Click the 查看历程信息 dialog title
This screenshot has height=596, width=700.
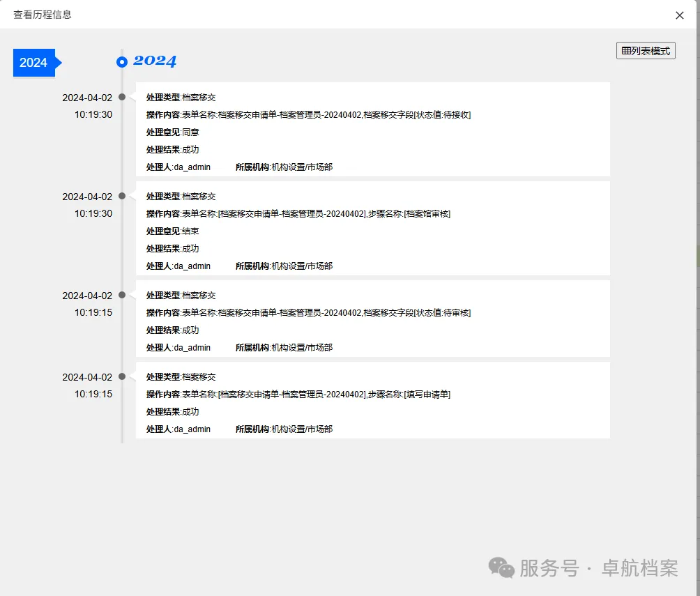pyautogui.click(x=43, y=15)
